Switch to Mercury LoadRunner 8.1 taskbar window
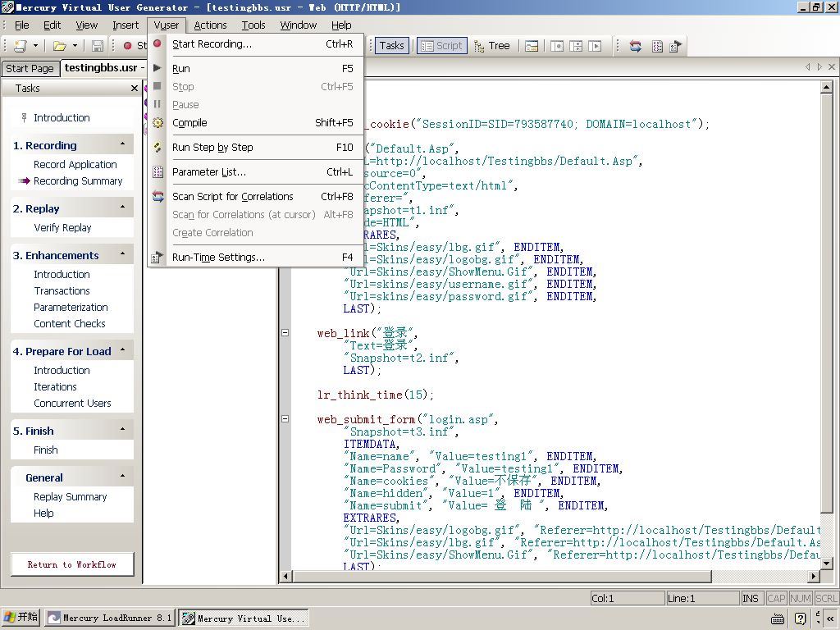This screenshot has height=630, width=840. pyautogui.click(x=110, y=619)
